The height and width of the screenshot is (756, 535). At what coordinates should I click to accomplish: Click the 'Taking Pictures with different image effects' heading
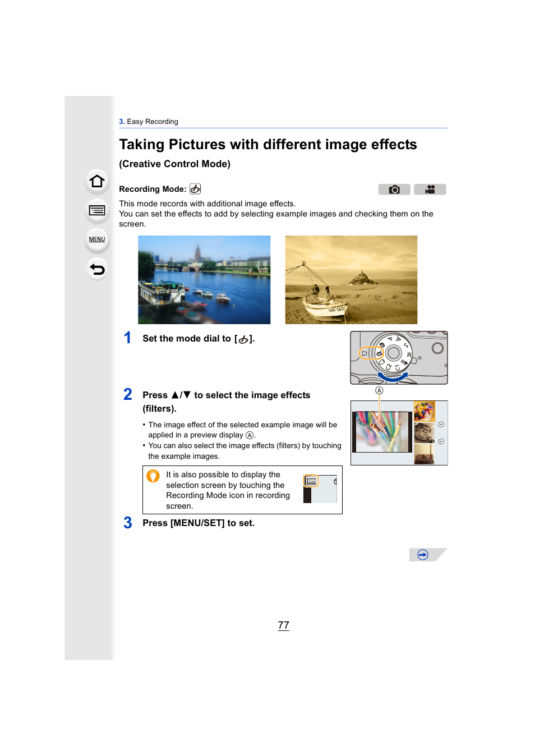(x=268, y=145)
